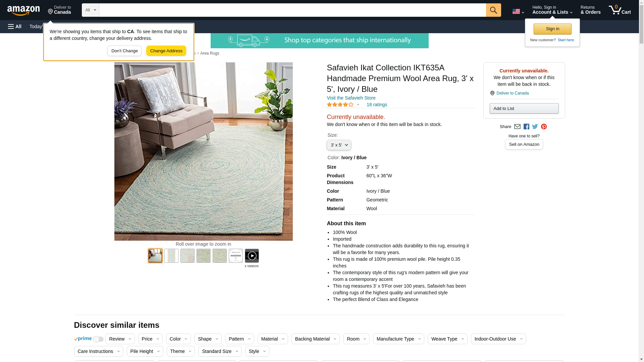Open the language flag selector
Screen dimensions: 644x362
(x=518, y=11)
